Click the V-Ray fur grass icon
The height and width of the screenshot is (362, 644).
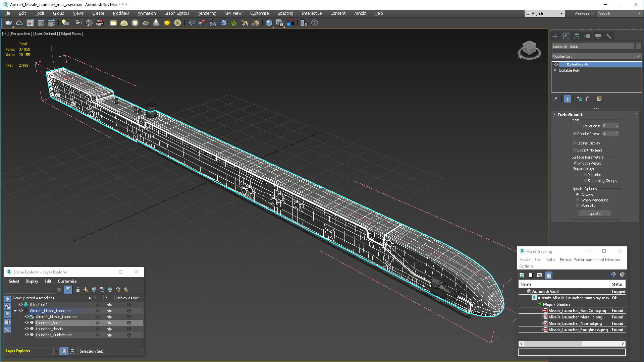(x=234, y=23)
